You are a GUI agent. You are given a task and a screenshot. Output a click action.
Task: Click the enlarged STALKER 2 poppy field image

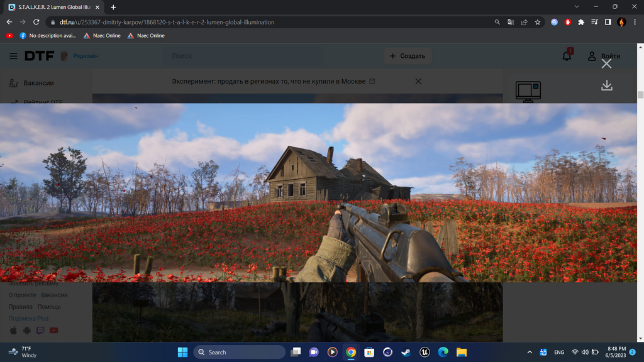click(318, 192)
